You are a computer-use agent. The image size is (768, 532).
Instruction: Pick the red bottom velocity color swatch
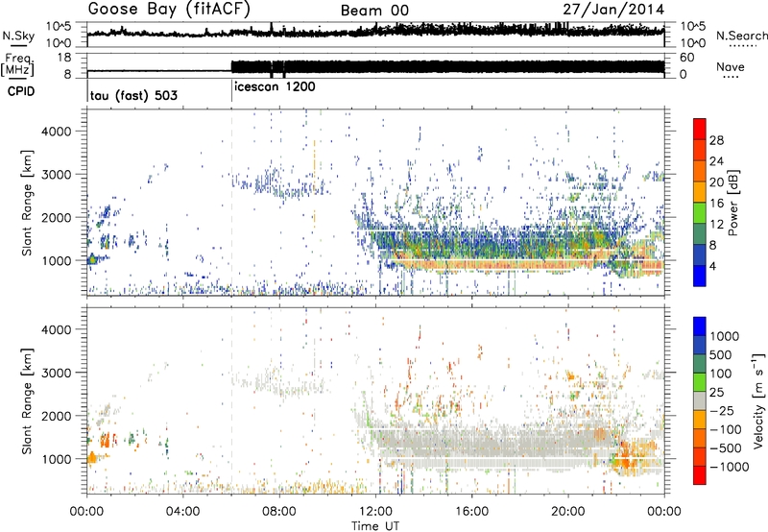pos(700,475)
